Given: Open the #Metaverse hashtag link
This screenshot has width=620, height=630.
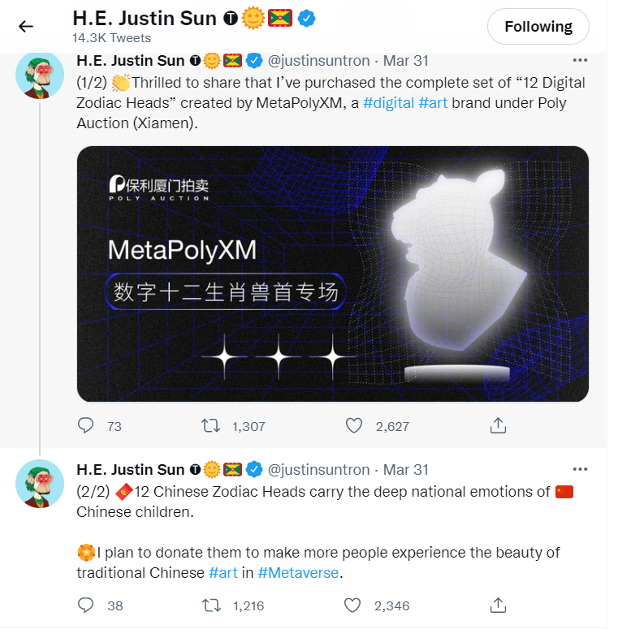Looking at the screenshot, I should [299, 573].
